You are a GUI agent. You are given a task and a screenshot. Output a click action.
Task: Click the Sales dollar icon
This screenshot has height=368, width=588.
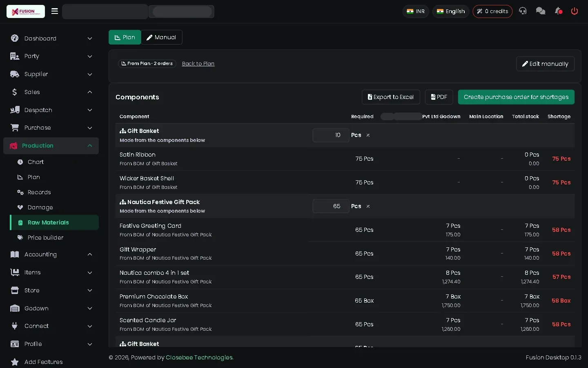(15, 92)
